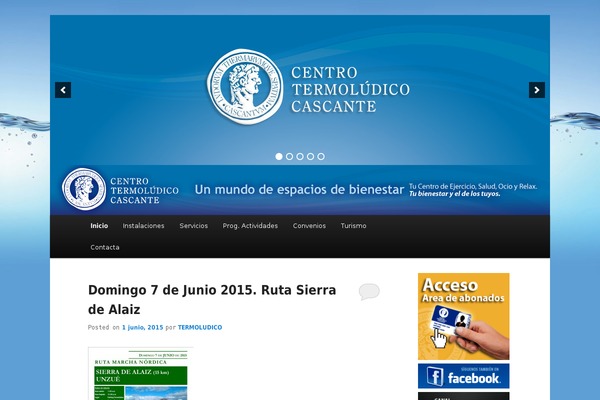Open the Facebook banner in the sidebar
Viewport: 600px width, 400px height.
[463, 376]
